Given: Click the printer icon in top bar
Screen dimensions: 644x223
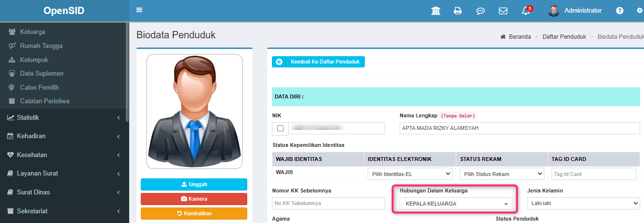Looking at the screenshot, I should pos(458,11).
